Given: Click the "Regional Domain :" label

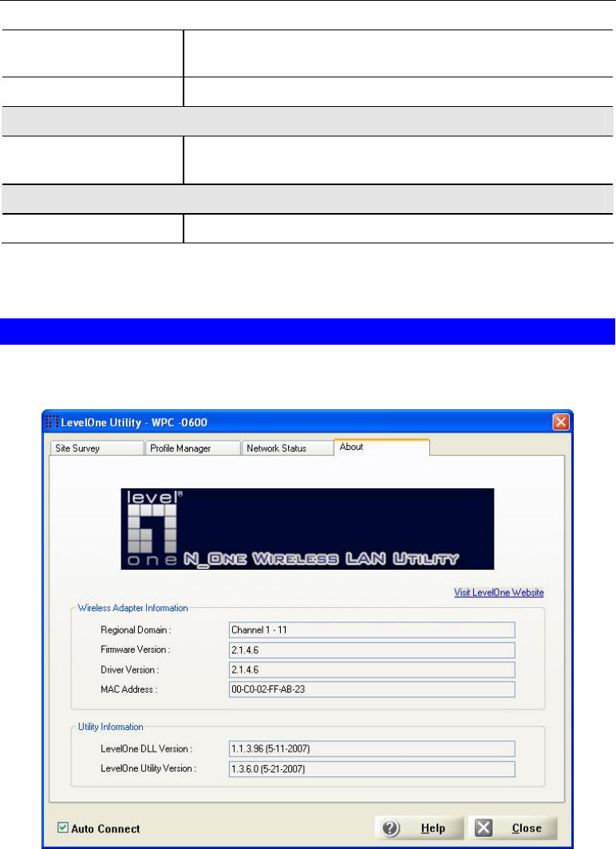Looking at the screenshot, I should click(136, 630).
